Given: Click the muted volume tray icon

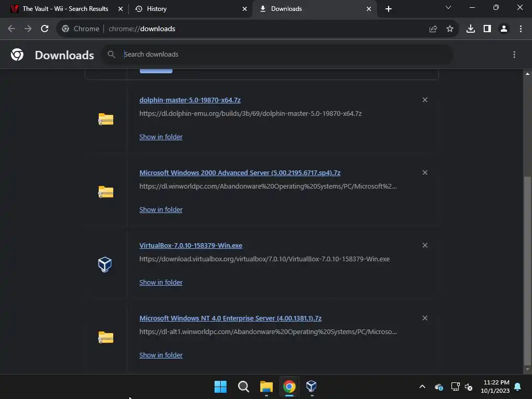Looking at the screenshot, I should click(469, 387).
